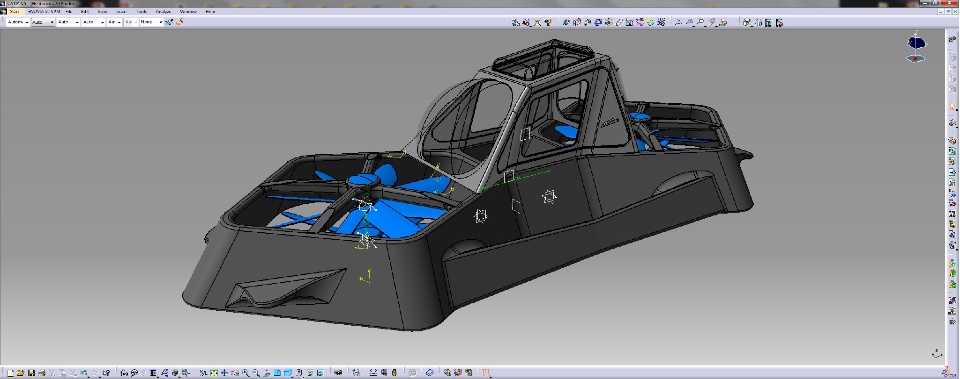This screenshot has height=379, width=960.
Task: Click the Save disk icon
Action: pos(31,372)
